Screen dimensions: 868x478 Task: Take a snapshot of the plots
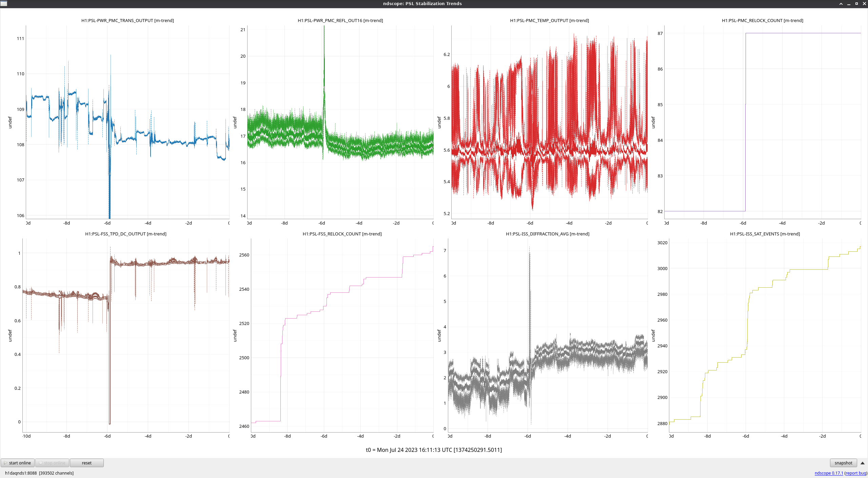(x=843, y=463)
